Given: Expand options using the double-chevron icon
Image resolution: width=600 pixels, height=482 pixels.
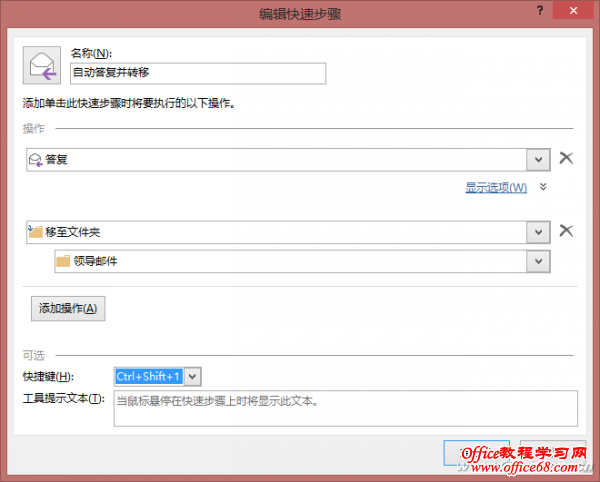Looking at the screenshot, I should tap(543, 187).
